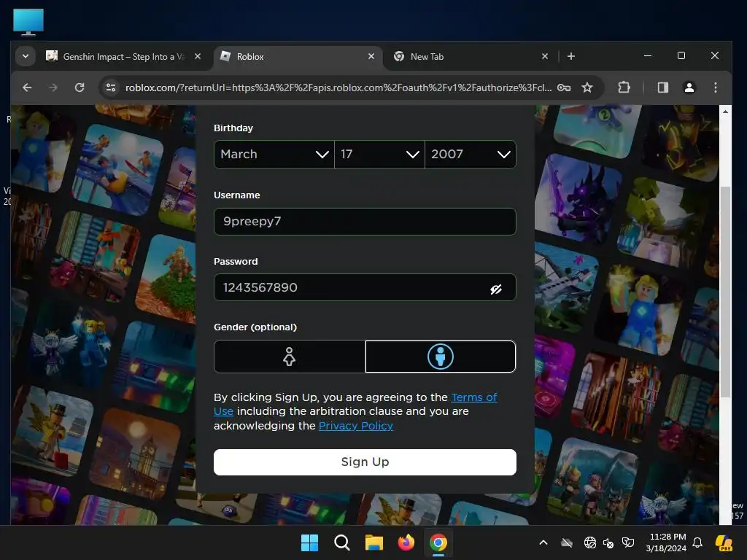Close the New Tab tab
The height and width of the screenshot is (560, 747).
pyautogui.click(x=545, y=56)
